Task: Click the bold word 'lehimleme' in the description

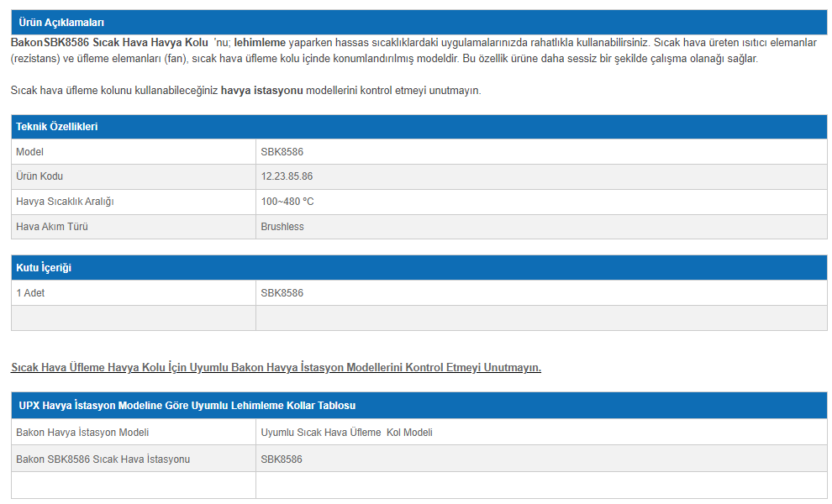Action: click(260, 43)
